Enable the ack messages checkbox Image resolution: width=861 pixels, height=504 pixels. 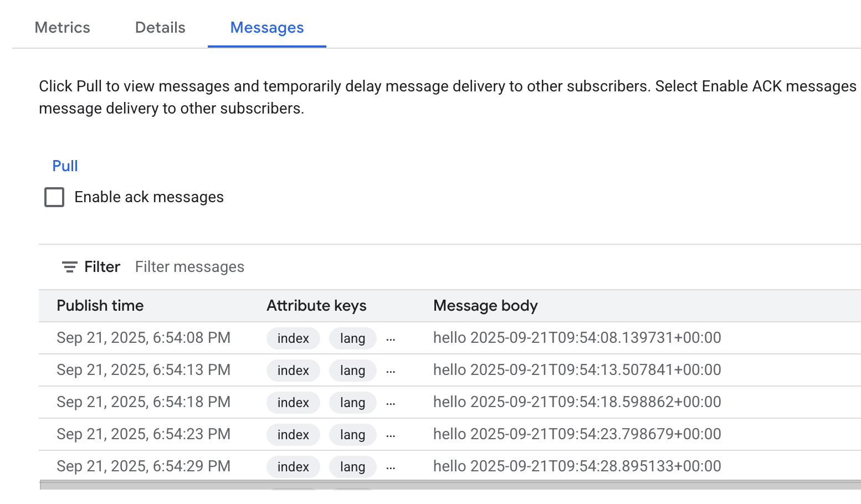tap(54, 197)
